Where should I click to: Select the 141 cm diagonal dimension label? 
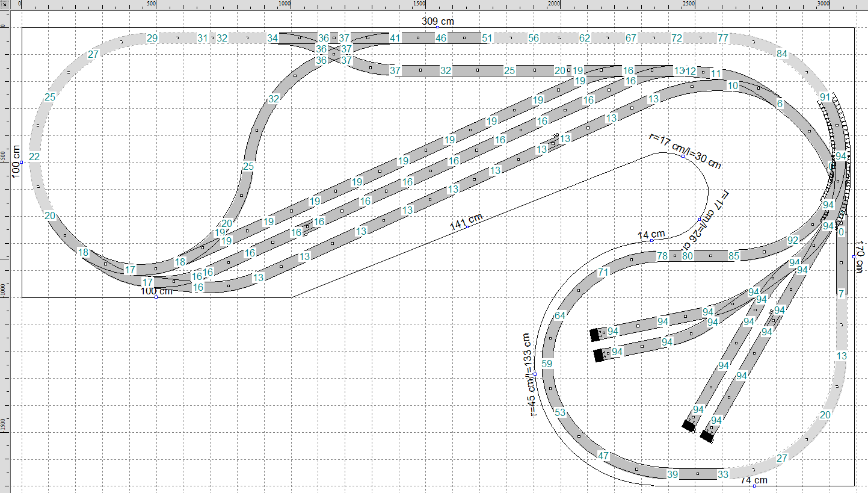tap(466, 222)
